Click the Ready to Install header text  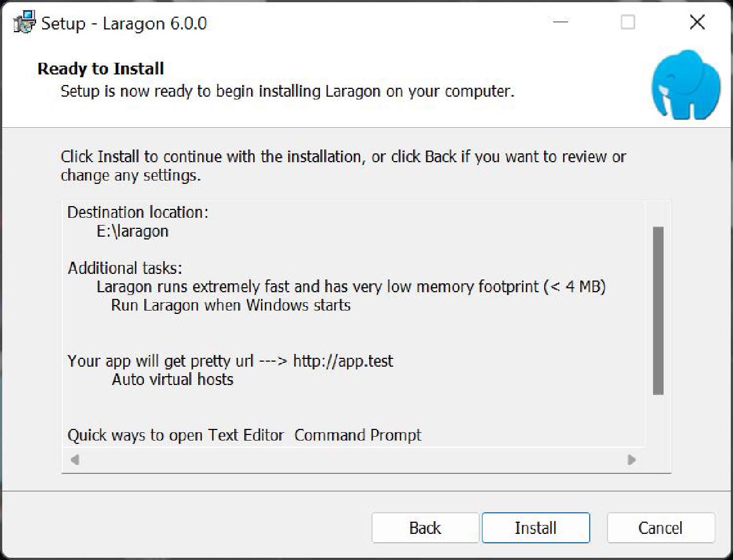click(x=100, y=68)
